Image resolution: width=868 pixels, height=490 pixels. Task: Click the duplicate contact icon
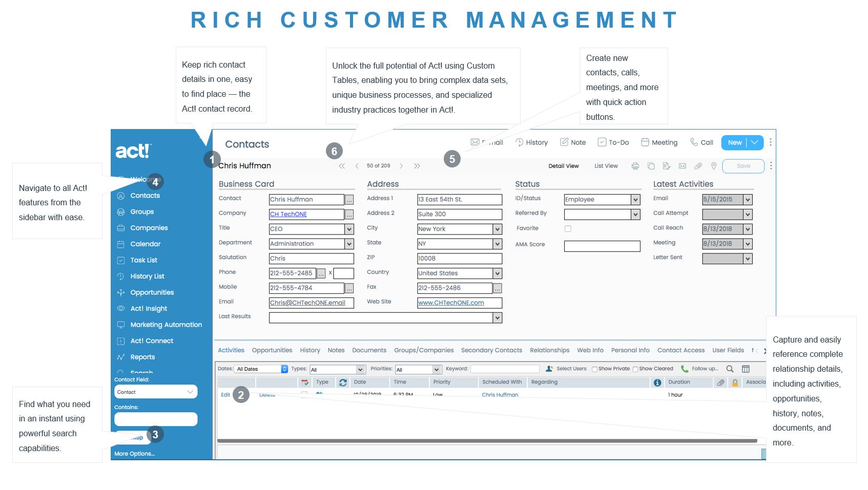point(651,166)
